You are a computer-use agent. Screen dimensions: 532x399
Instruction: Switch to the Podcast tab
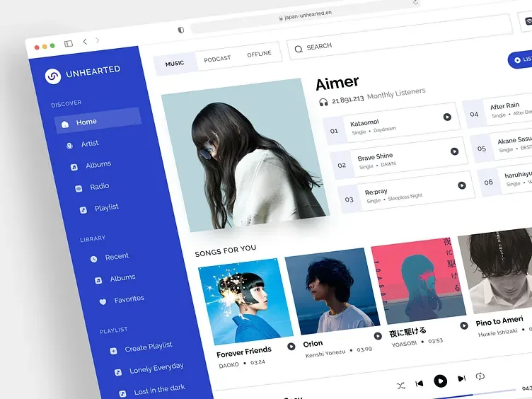click(x=217, y=59)
